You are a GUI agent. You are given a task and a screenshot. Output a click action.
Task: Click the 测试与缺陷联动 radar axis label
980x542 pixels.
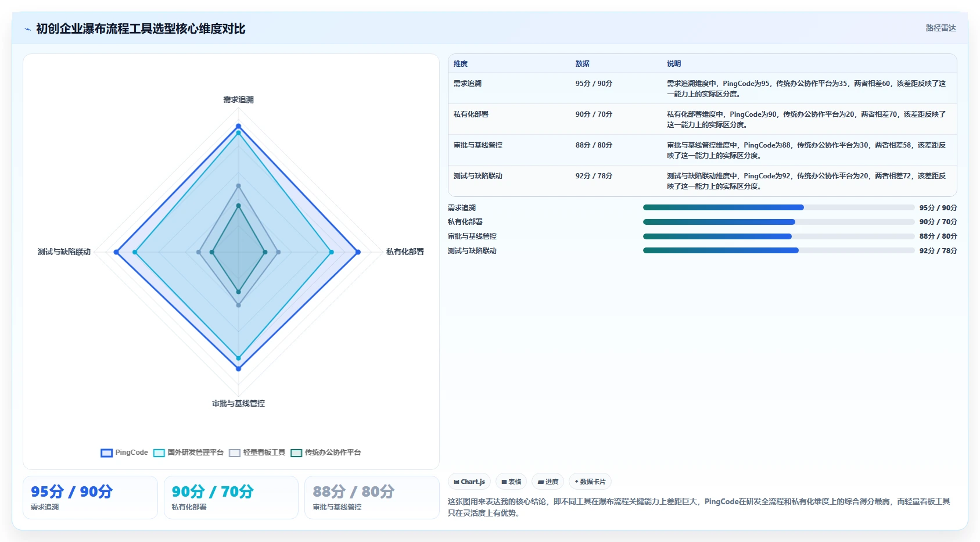pyautogui.click(x=64, y=252)
